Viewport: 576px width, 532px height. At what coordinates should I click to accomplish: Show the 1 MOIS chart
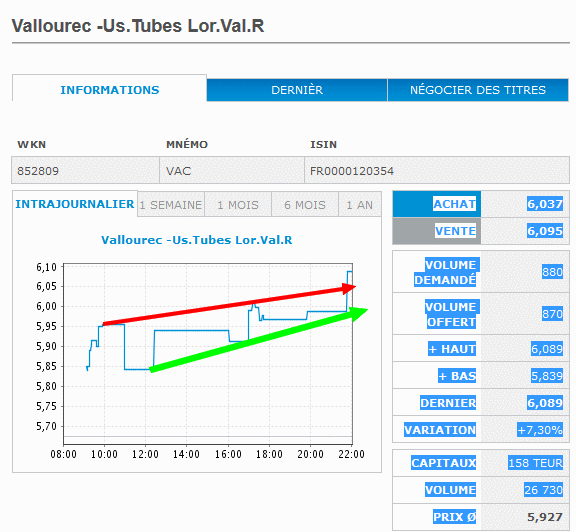[x=238, y=205]
